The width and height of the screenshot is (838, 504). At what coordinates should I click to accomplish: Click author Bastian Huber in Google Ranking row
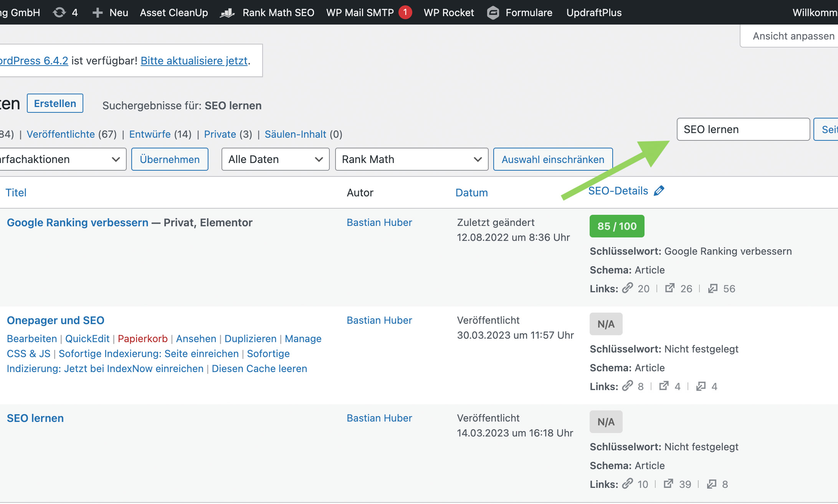(379, 222)
